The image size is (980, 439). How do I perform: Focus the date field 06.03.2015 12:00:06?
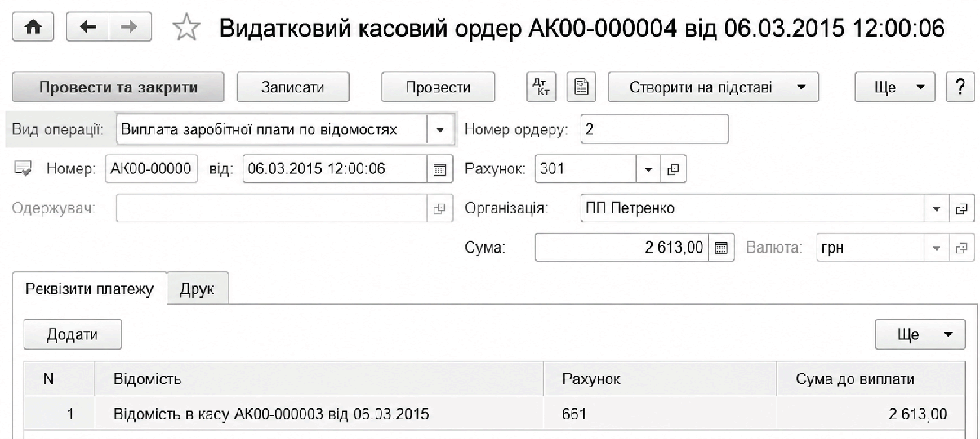tap(336, 170)
